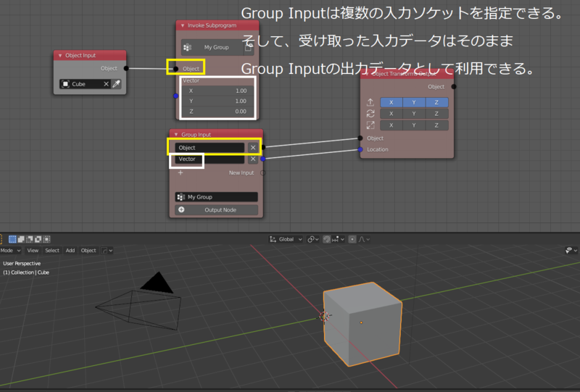Choose the subtract-selection mode icon

pyautogui.click(x=30, y=239)
